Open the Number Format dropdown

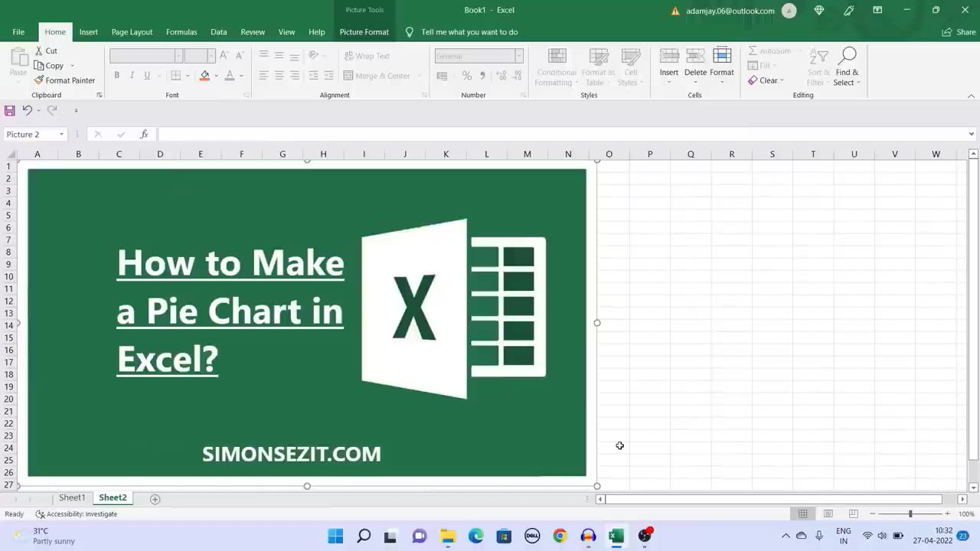[518, 56]
